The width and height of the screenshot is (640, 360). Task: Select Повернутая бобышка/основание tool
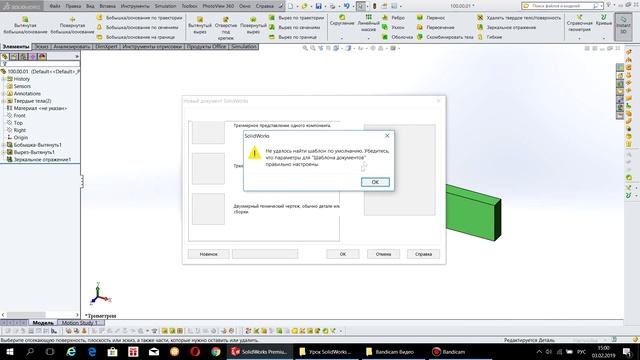coord(72,26)
